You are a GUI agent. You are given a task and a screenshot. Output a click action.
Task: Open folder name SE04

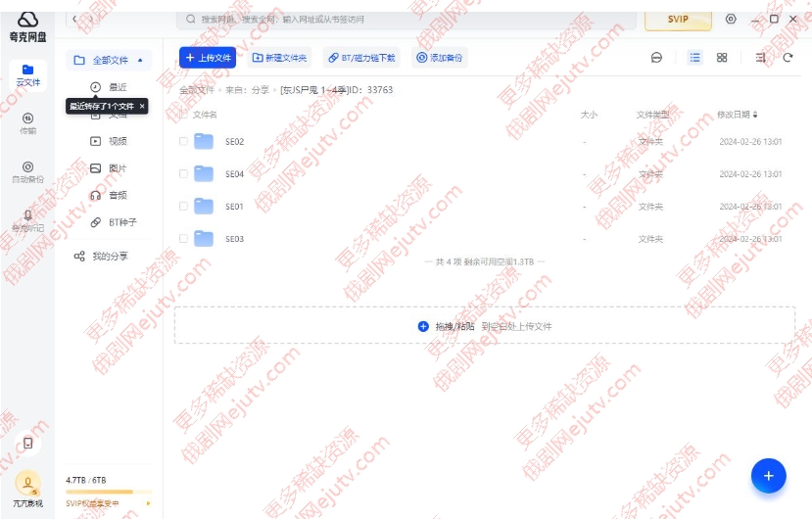pos(235,174)
